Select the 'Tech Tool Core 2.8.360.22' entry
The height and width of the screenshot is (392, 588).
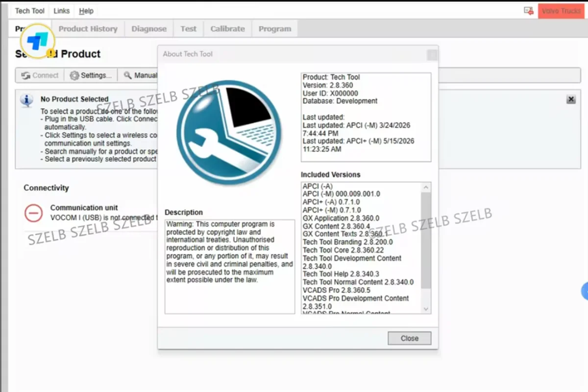(x=342, y=250)
